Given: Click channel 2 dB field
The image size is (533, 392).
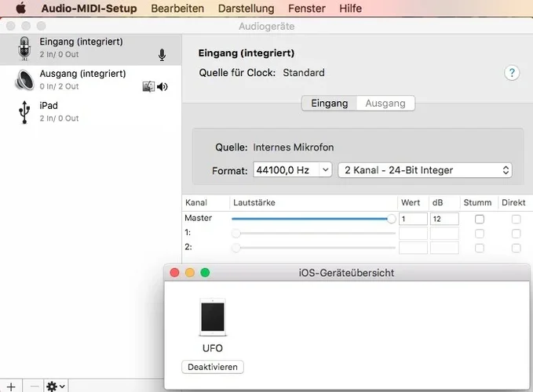Looking at the screenshot, I should click(x=444, y=248).
